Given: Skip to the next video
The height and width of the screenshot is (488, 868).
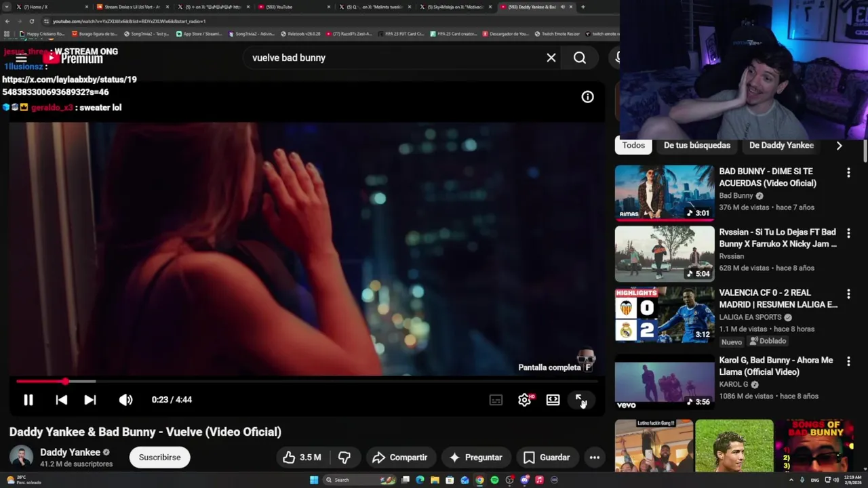Looking at the screenshot, I should (90, 400).
